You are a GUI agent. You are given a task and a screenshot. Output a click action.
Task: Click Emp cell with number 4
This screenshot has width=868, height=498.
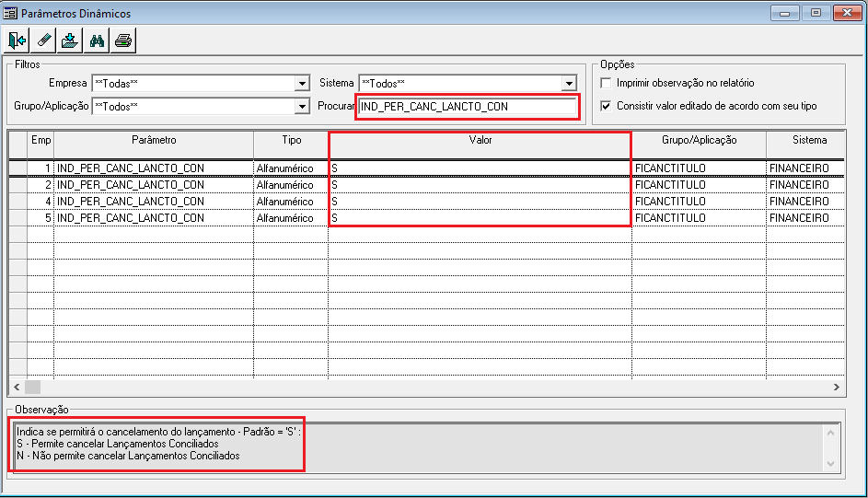tap(41, 202)
